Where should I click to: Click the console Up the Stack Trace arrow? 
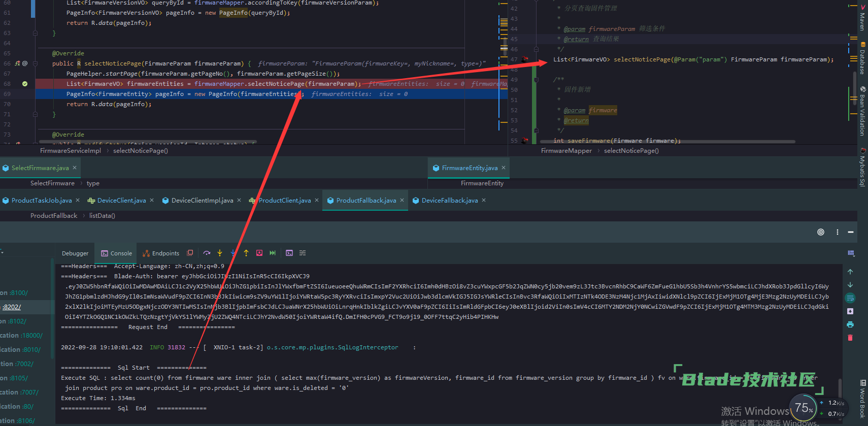tap(850, 272)
